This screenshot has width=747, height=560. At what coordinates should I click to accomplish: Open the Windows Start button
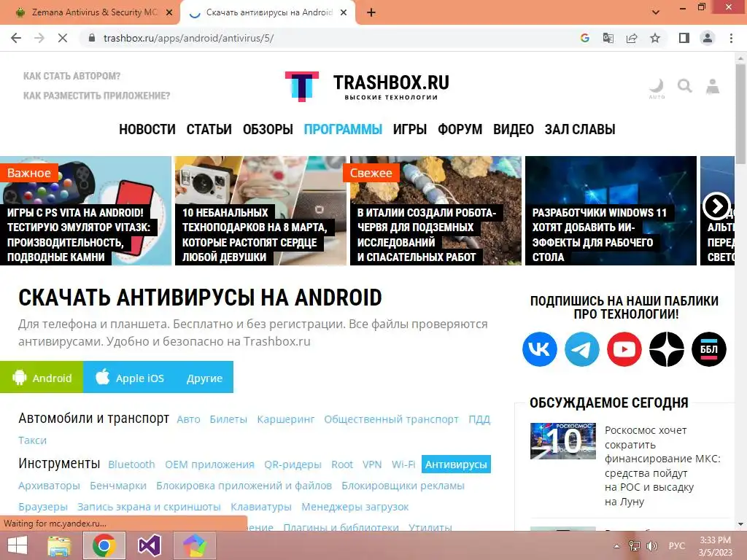17,545
